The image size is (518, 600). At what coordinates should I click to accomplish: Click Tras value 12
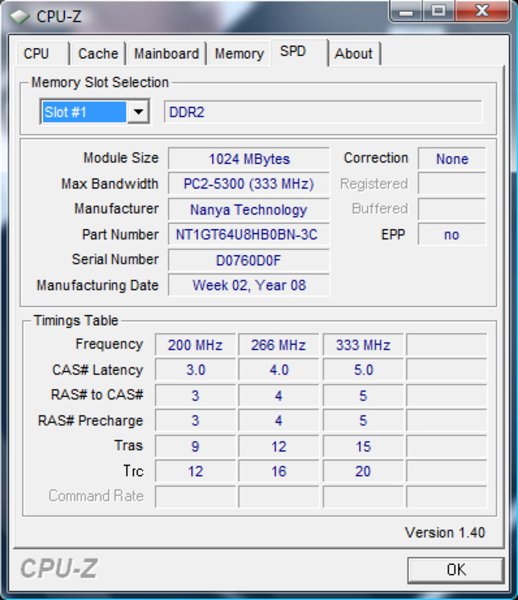pos(279,446)
